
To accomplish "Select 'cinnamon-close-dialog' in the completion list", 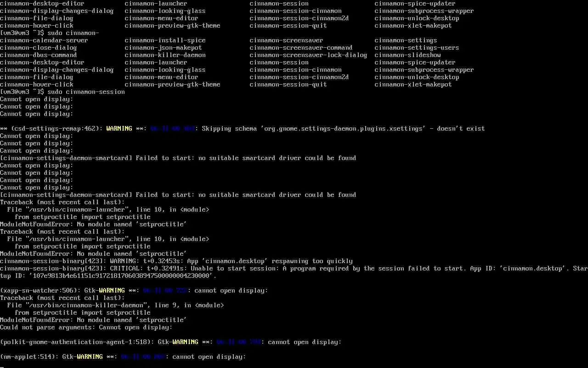I will [x=39, y=48].
